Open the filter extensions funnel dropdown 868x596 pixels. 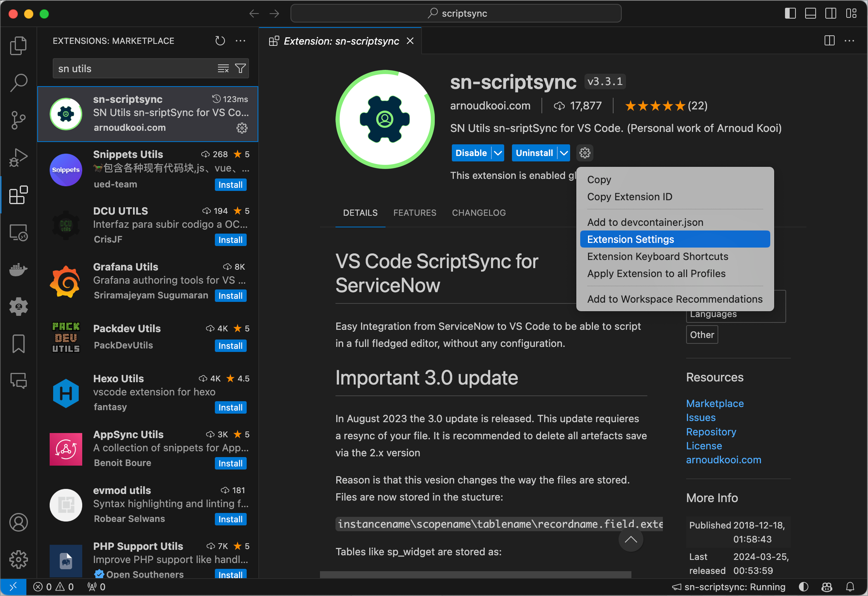pyautogui.click(x=240, y=68)
